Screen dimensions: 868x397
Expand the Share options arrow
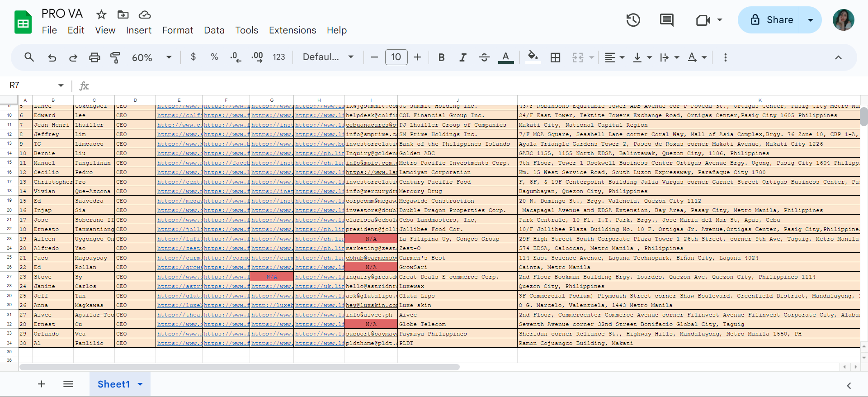(x=811, y=20)
